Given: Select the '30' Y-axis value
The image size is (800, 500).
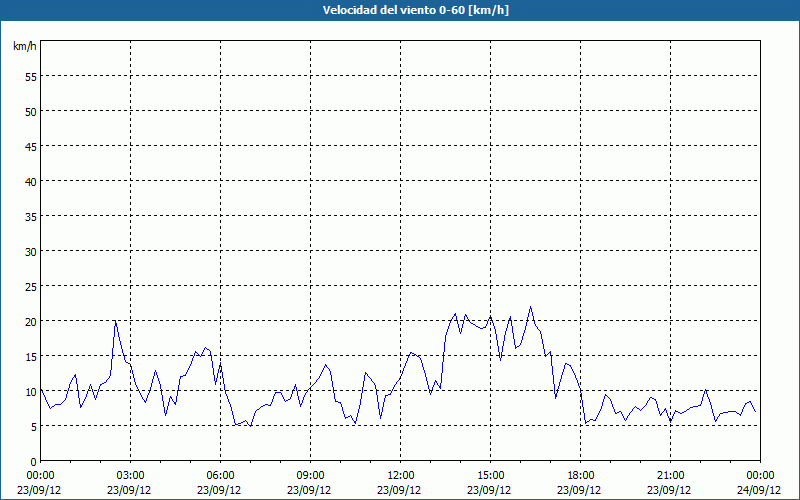Looking at the screenshot, I should pos(31,252).
